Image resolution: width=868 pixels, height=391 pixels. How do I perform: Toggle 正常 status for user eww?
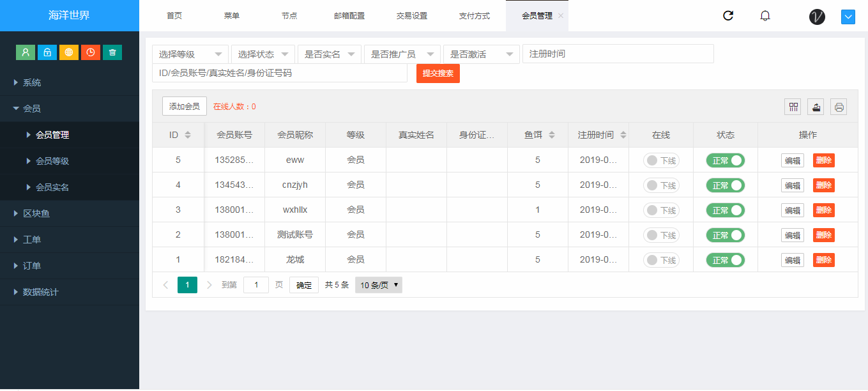pyautogui.click(x=726, y=160)
